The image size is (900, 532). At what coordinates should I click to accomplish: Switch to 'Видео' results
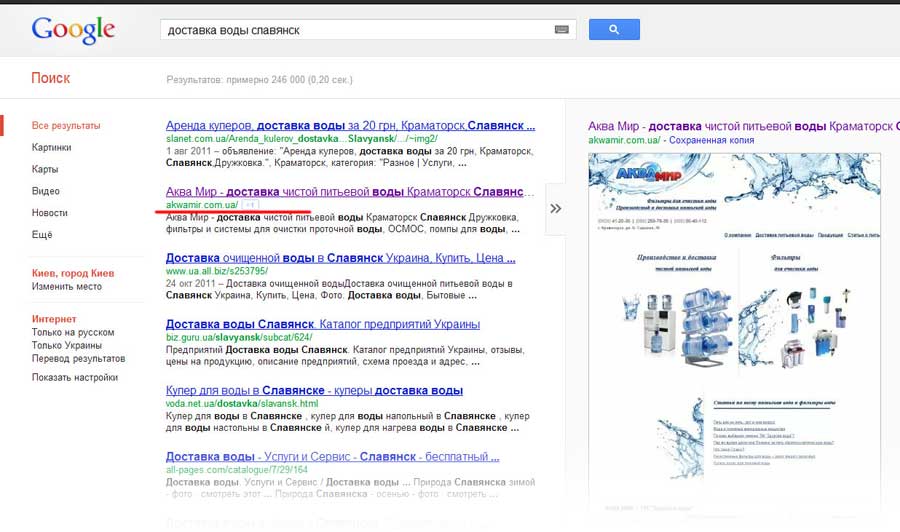tap(46, 191)
